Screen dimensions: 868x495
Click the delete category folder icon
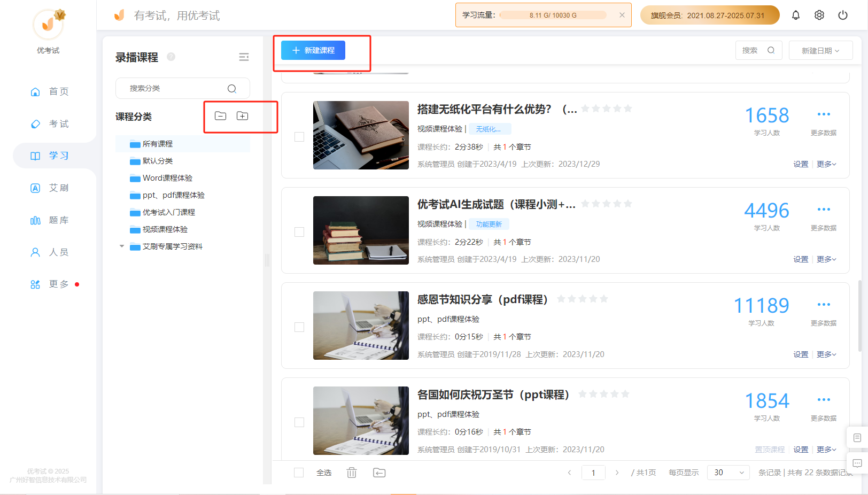tap(220, 116)
